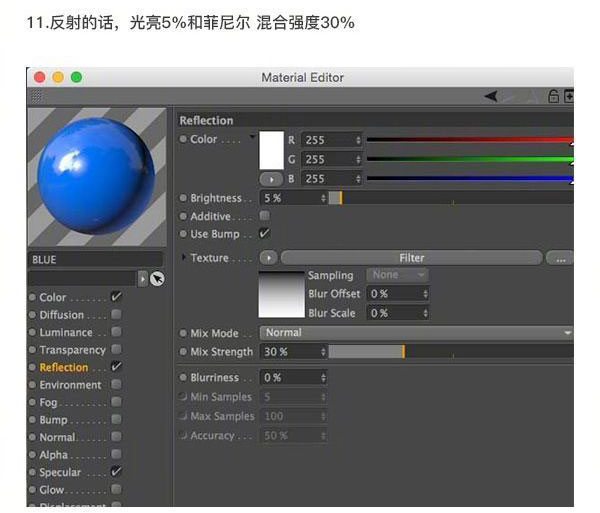The width and height of the screenshot is (600, 513).
Task: Click the grip handle icon at top left
Action: 37,96
